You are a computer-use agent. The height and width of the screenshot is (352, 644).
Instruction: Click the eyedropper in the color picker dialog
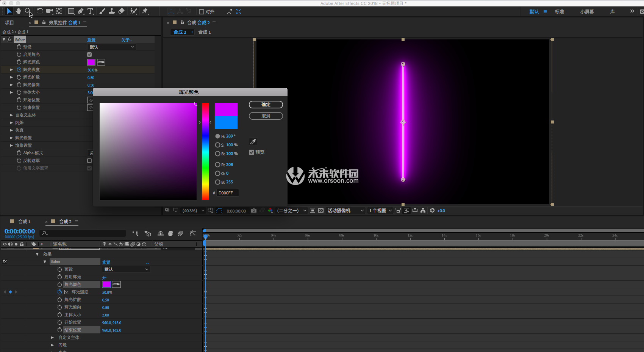click(x=253, y=142)
